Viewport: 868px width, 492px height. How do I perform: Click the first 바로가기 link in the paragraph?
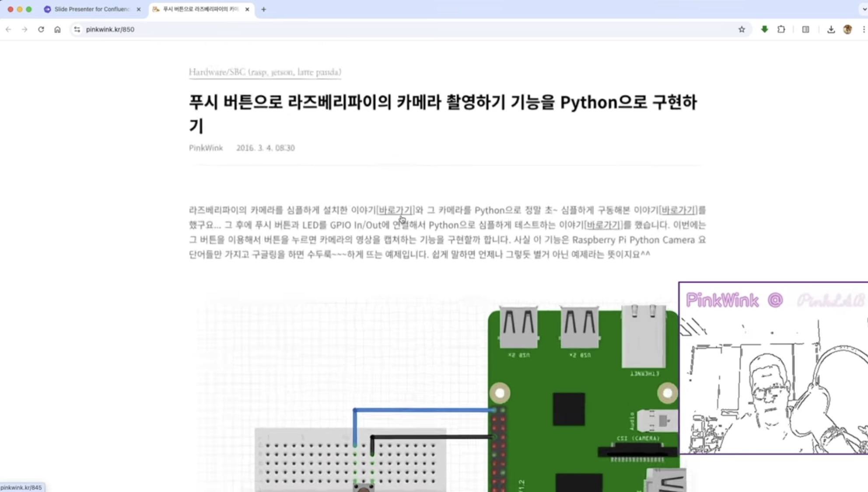[395, 210]
